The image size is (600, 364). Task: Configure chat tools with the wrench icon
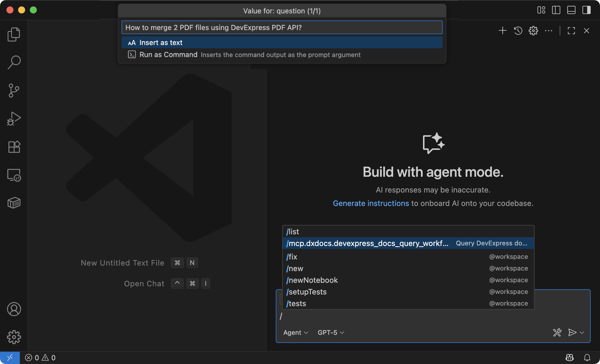coord(557,332)
